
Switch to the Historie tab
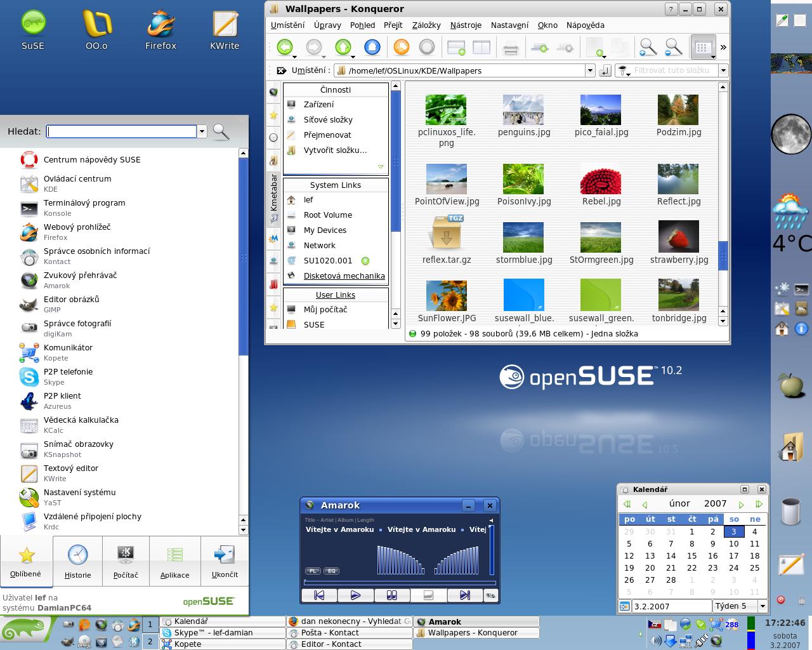pyautogui.click(x=78, y=561)
